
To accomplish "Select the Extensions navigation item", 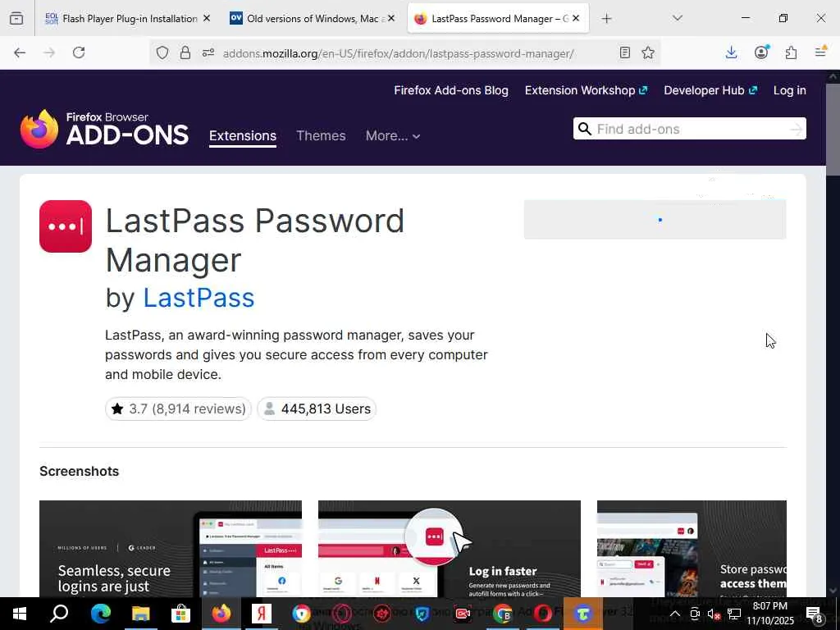I will pyautogui.click(x=243, y=135).
